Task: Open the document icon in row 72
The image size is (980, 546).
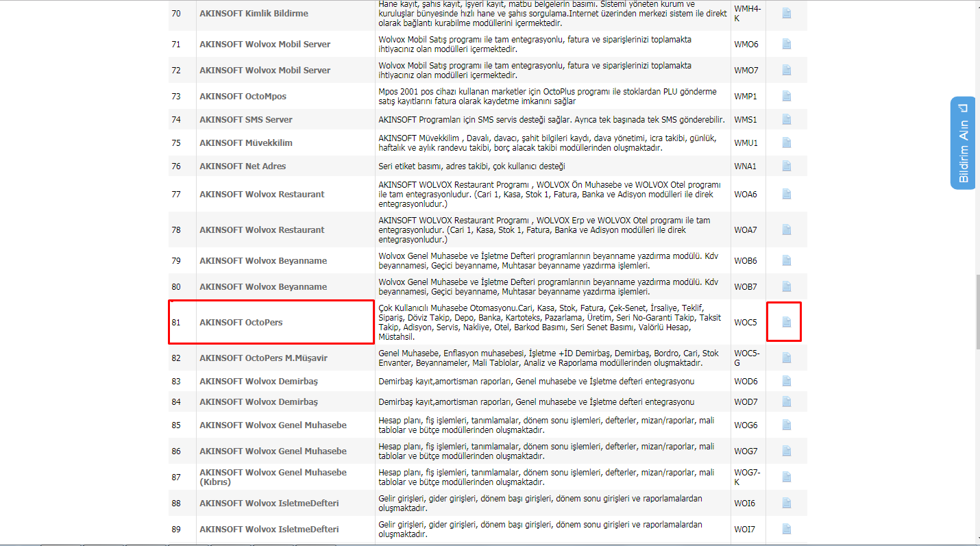Action: [786, 70]
